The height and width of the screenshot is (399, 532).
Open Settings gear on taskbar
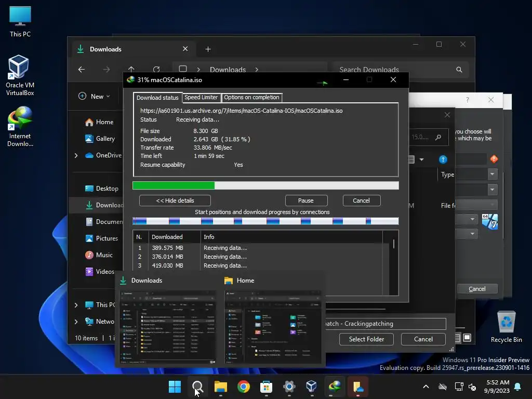(289, 387)
